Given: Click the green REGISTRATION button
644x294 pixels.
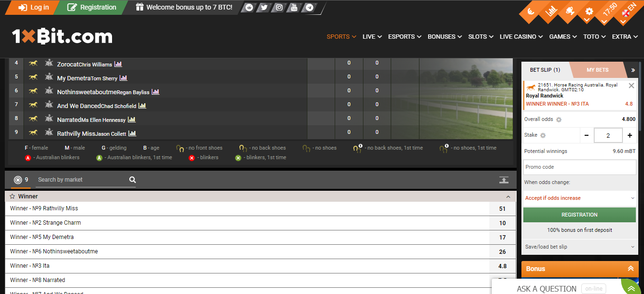Looking at the screenshot, I should coord(579,215).
